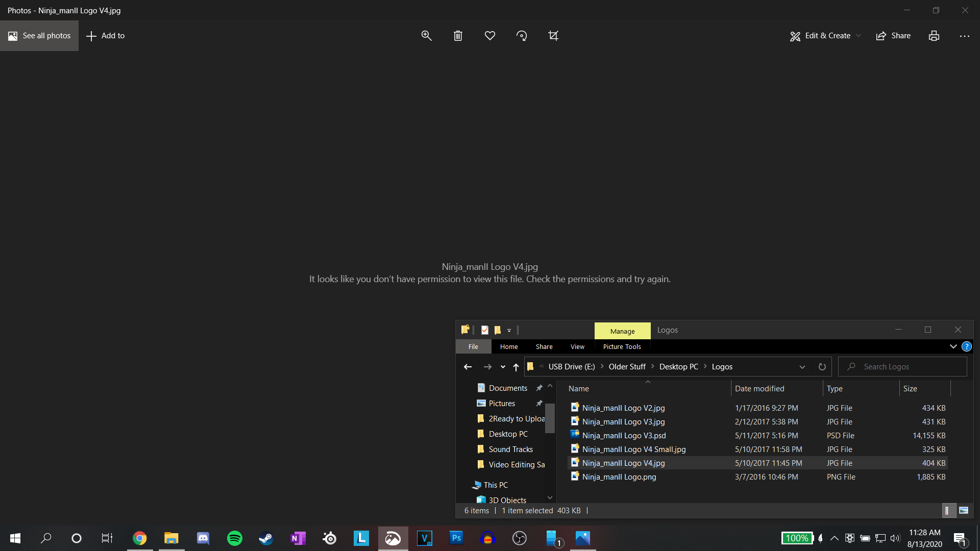Switch to the View ribbon tab
The height and width of the screenshot is (551, 980).
click(x=577, y=346)
